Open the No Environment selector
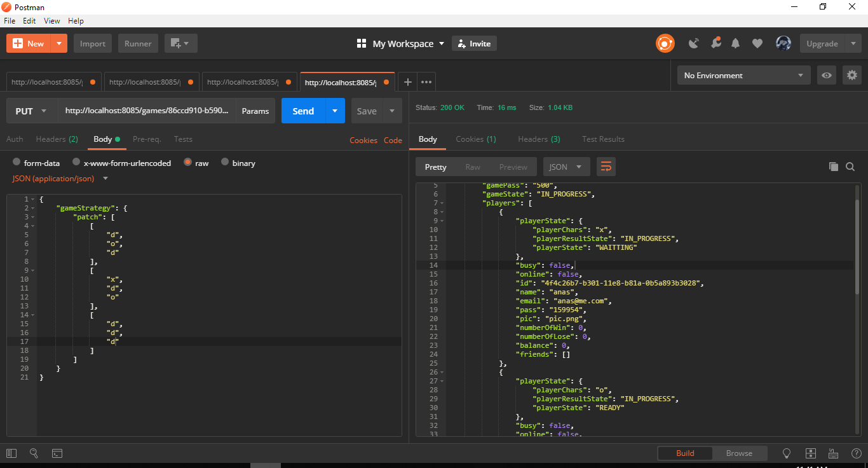This screenshot has width=868, height=468. coord(743,75)
